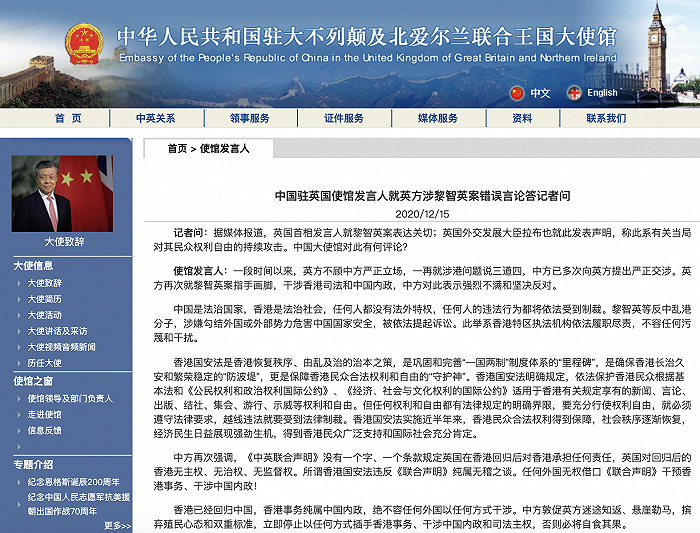The height and width of the screenshot is (533, 700).
Task: Click the arrow bullet beside 历任大使
Action: 19,364
